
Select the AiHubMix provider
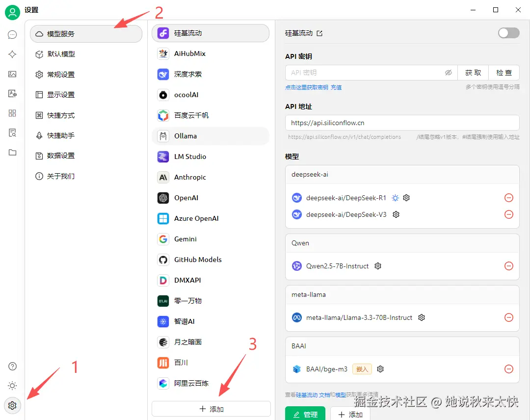(211, 53)
